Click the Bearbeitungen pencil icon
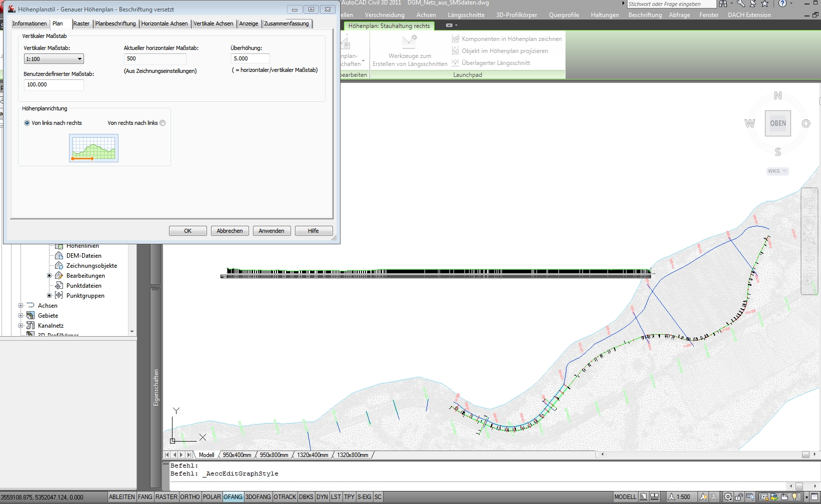Viewport: 821px width, 504px height. [x=59, y=275]
